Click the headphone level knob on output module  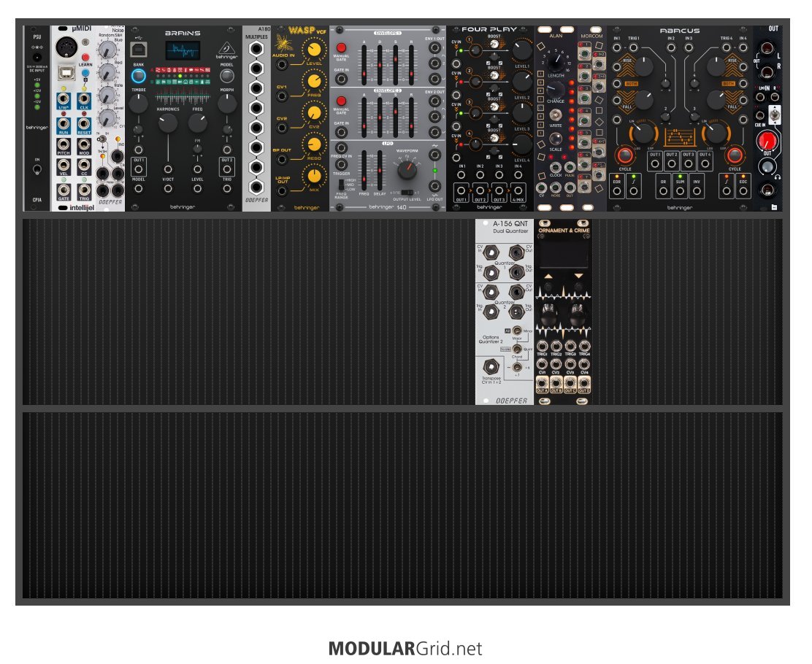(x=766, y=166)
